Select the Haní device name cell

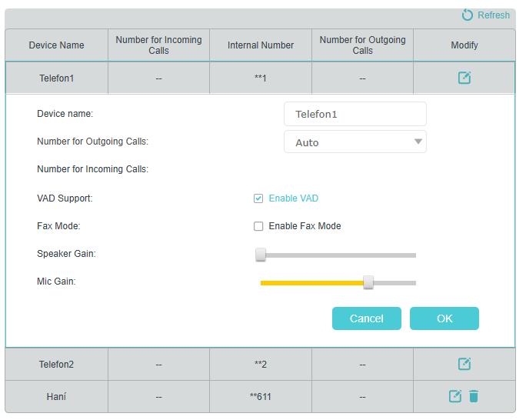(57, 397)
